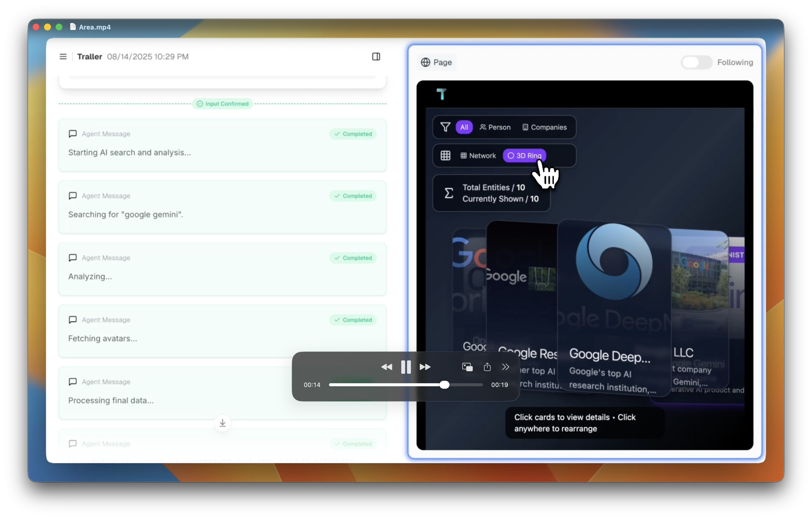Click the filter funnel icon
812x519 pixels.
click(x=445, y=127)
